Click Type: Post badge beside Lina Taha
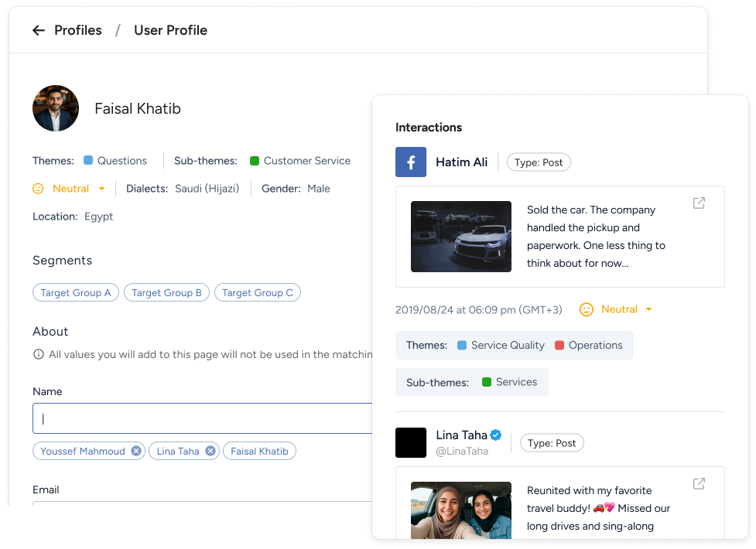756x549 pixels. click(552, 443)
